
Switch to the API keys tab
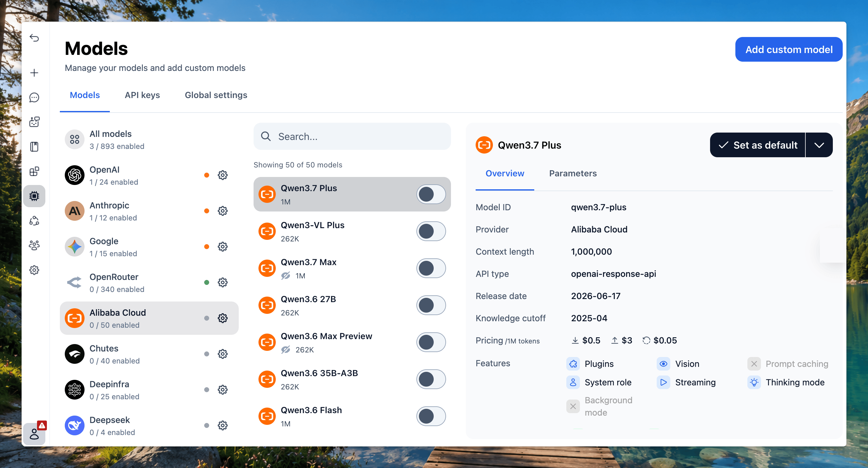[x=142, y=95]
